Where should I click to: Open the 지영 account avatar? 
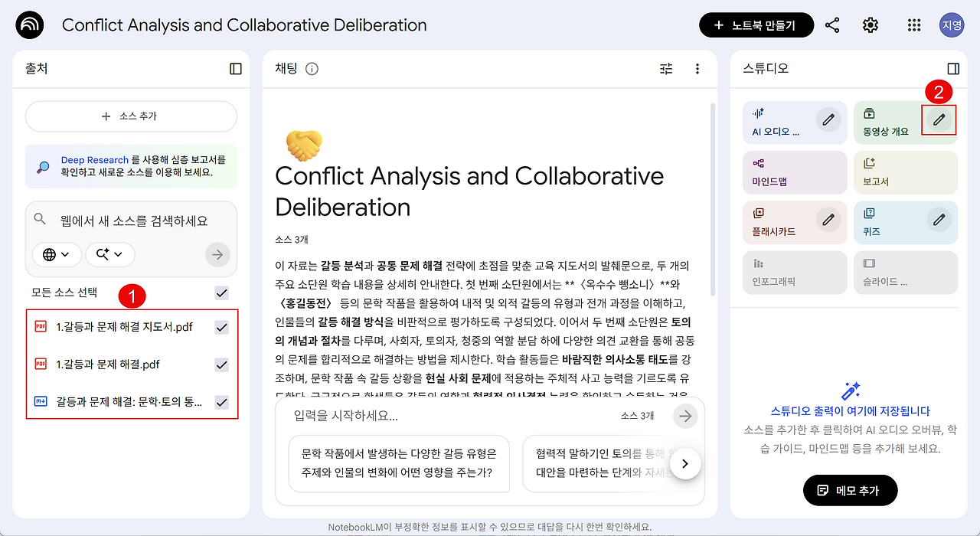952,25
